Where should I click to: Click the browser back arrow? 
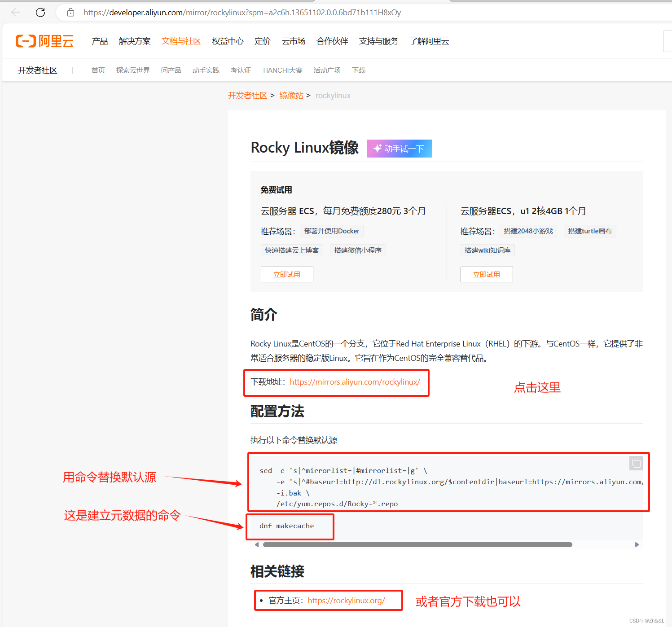[x=16, y=13]
